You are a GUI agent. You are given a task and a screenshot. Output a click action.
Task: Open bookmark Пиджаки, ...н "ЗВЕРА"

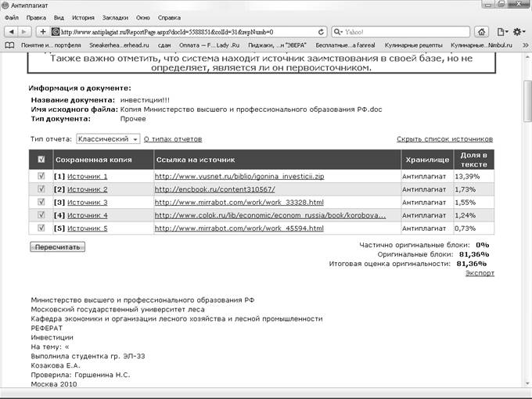(x=277, y=45)
